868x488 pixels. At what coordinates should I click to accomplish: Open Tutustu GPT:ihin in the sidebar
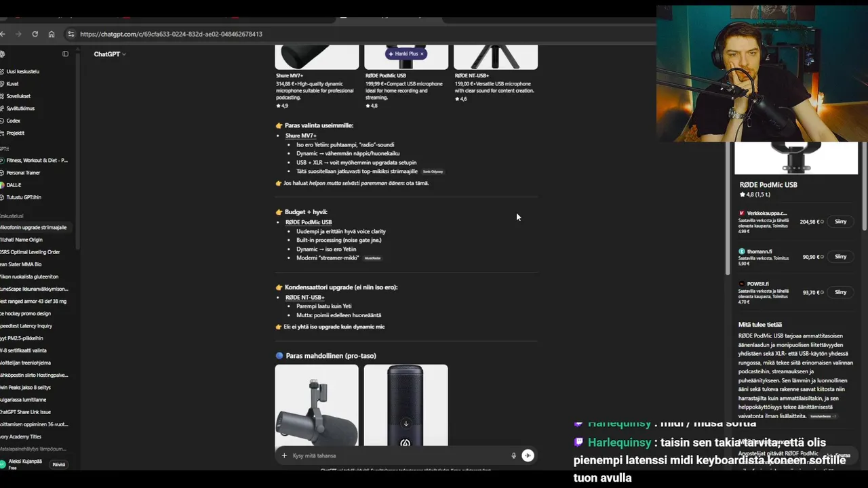[x=24, y=197]
